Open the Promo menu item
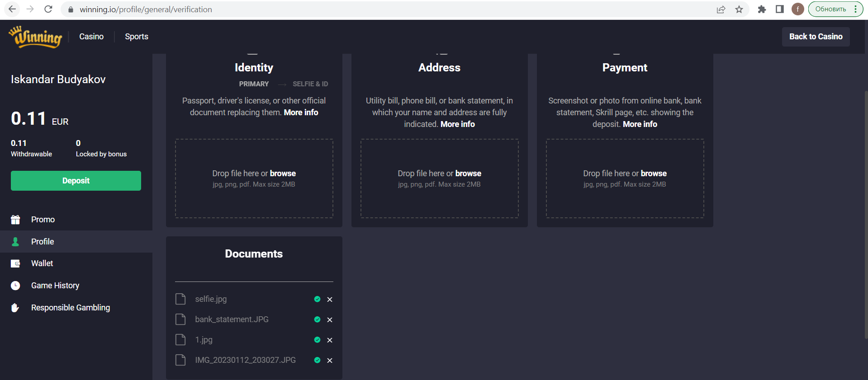The width and height of the screenshot is (868, 380). 43,220
